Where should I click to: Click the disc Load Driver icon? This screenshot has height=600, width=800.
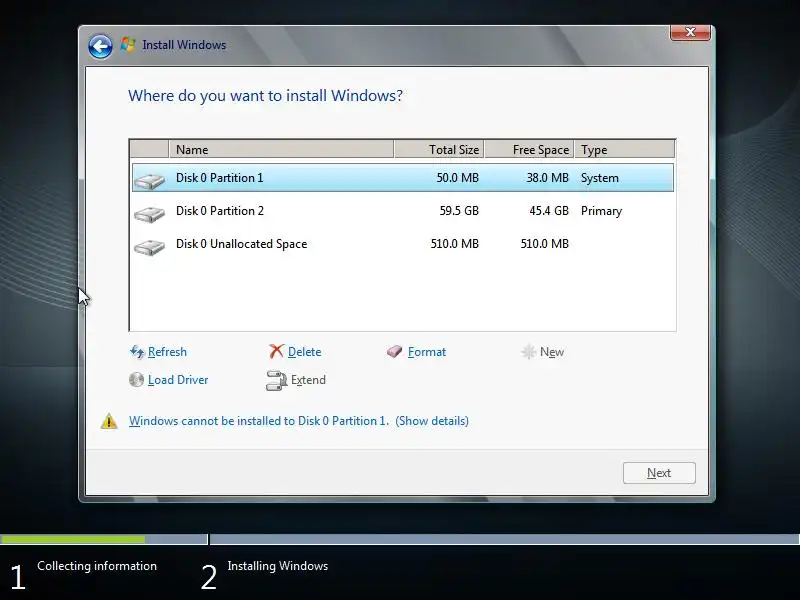(136, 380)
